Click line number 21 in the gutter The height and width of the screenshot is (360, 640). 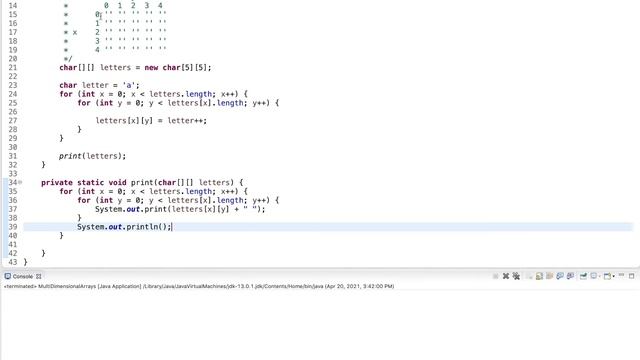(x=13, y=68)
